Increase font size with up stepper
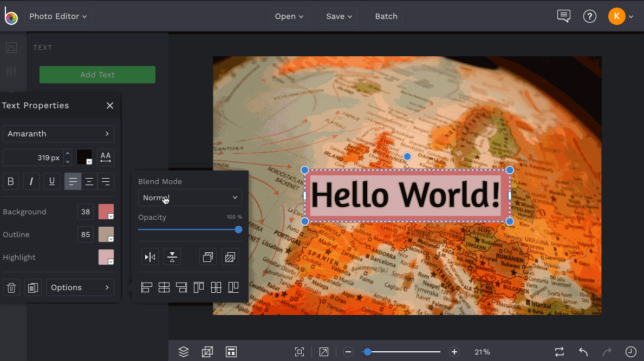Image resolution: width=644 pixels, height=361 pixels. (68, 153)
